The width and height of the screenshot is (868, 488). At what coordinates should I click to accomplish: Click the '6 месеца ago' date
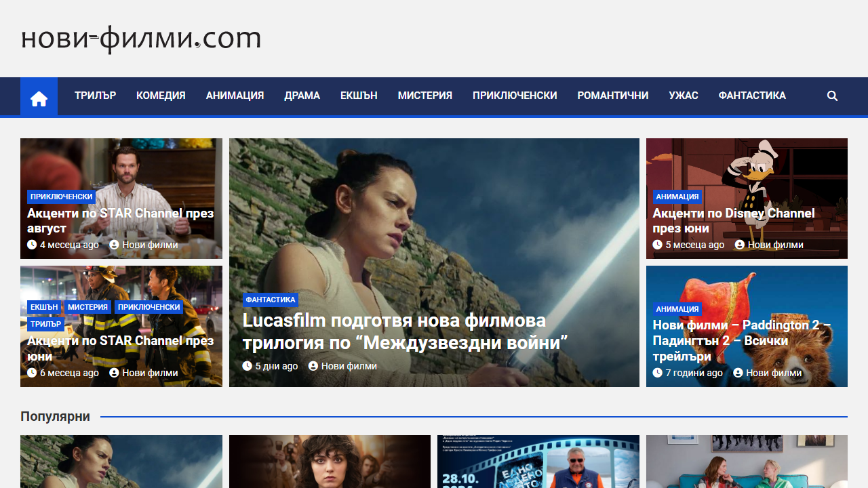69,373
